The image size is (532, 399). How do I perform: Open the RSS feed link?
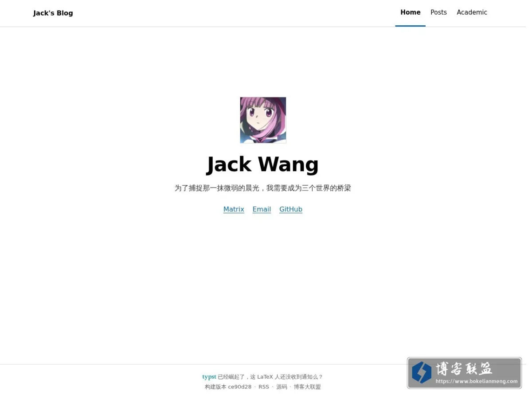pyautogui.click(x=264, y=387)
